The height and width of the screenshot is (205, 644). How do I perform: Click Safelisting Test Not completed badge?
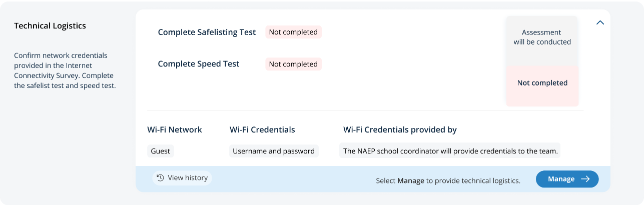tap(293, 32)
